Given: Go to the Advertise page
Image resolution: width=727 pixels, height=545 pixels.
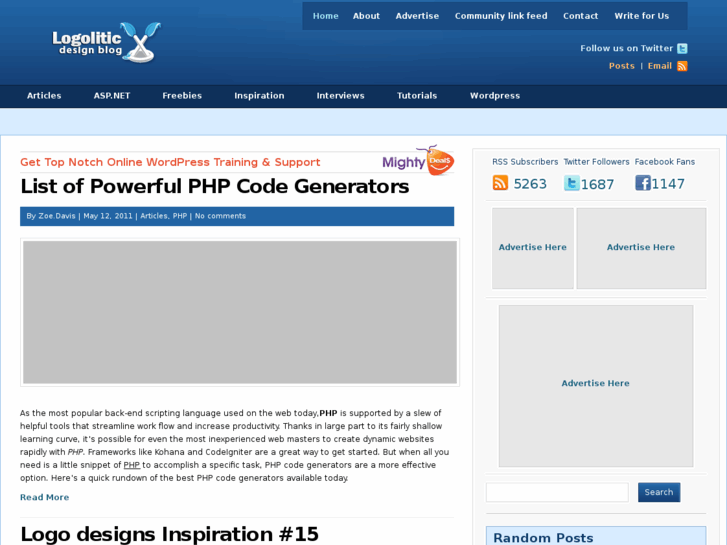Looking at the screenshot, I should (417, 16).
